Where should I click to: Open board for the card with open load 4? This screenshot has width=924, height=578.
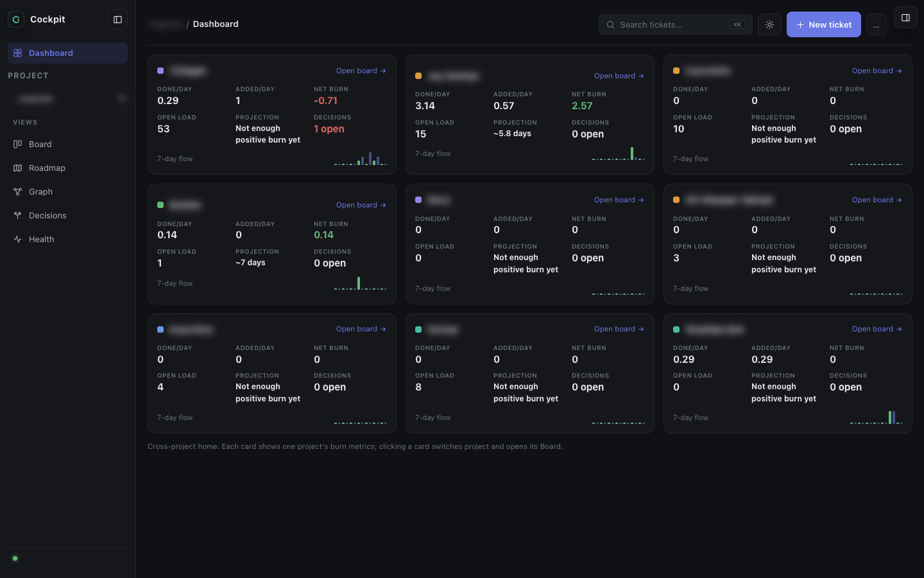[361, 329]
